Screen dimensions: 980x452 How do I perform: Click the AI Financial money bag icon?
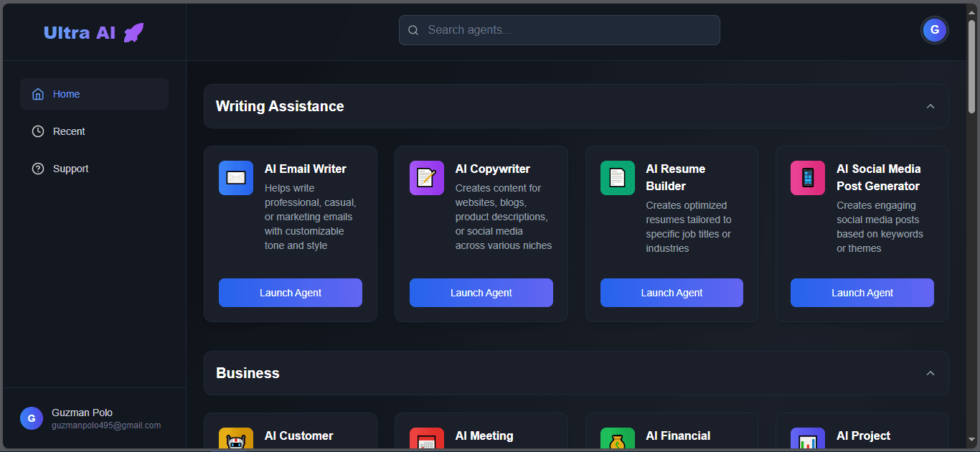(x=618, y=440)
